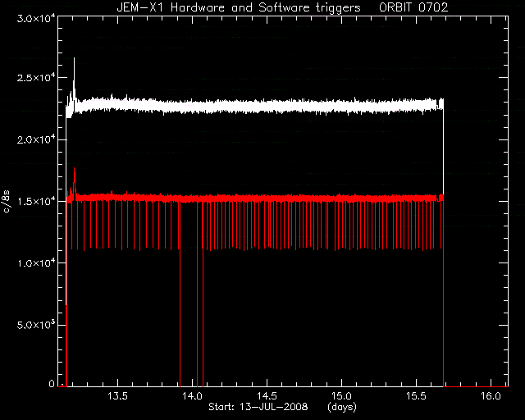Viewport: 525px width, 420px height.
Task: Click the 15.5 tick label on x-axis
Action: (416, 396)
